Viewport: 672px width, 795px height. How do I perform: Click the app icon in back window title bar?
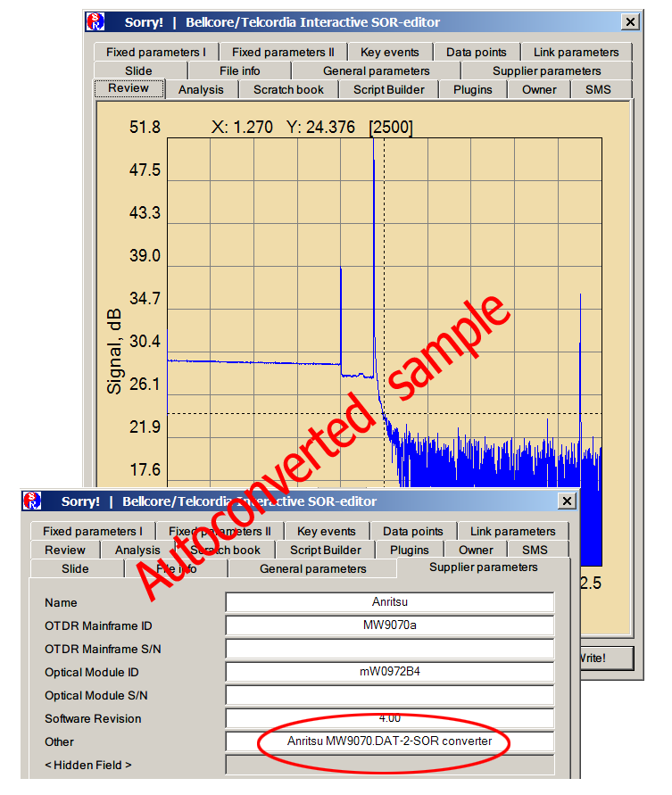coord(95,21)
